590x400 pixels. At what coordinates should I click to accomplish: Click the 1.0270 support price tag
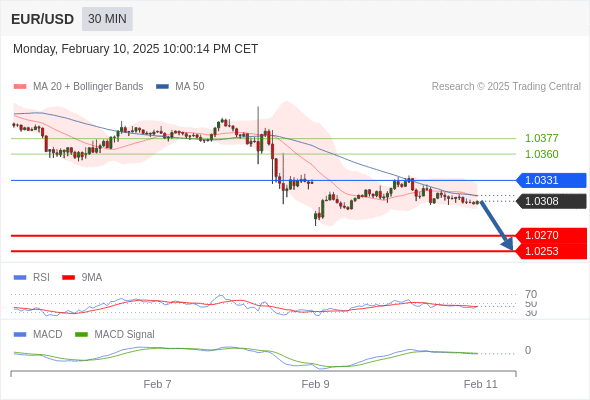click(x=551, y=235)
